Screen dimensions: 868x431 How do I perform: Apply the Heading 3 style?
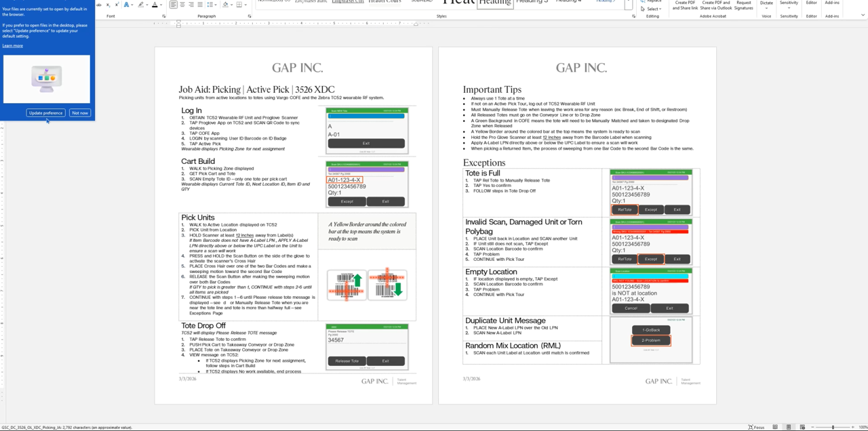[x=532, y=3]
